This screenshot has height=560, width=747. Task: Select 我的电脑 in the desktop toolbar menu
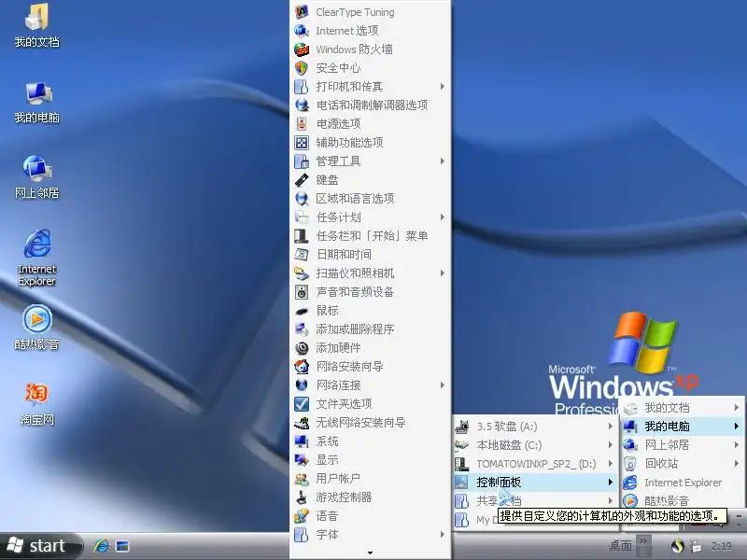(x=683, y=427)
